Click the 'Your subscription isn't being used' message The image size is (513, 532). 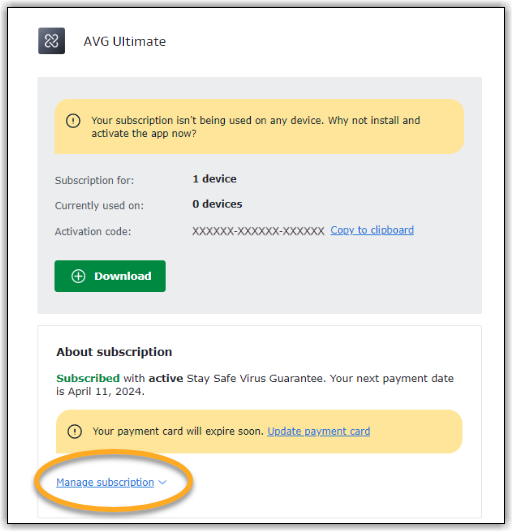(x=255, y=127)
